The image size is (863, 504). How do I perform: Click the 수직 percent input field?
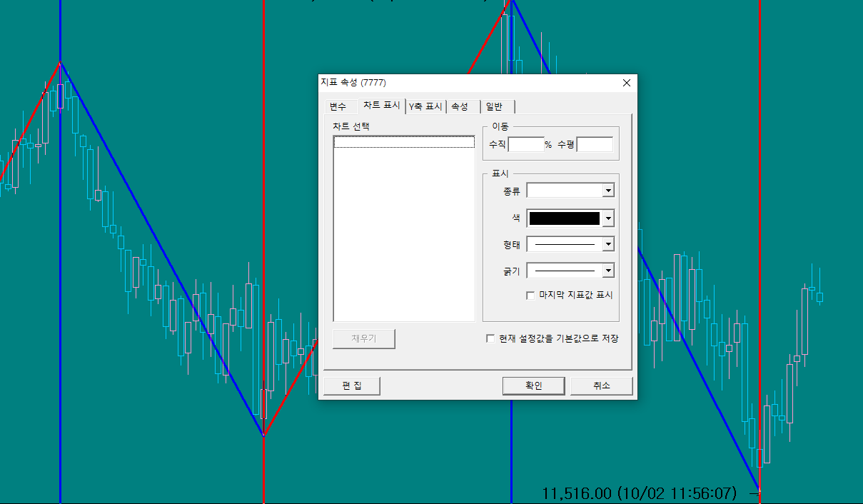525,145
